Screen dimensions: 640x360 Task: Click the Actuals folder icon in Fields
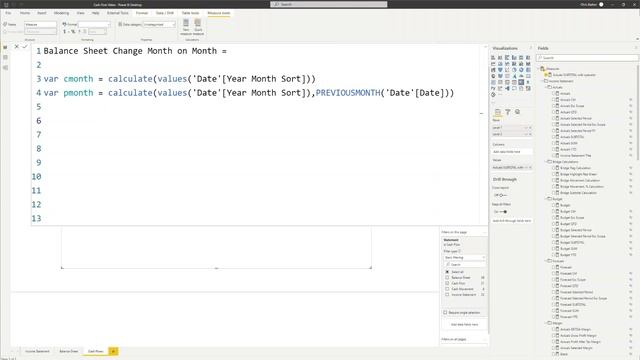tap(550, 87)
